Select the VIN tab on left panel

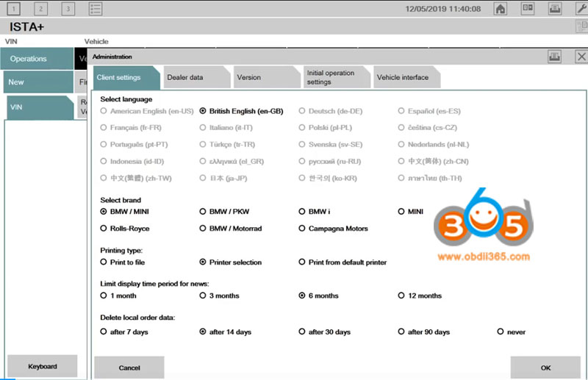(40, 107)
